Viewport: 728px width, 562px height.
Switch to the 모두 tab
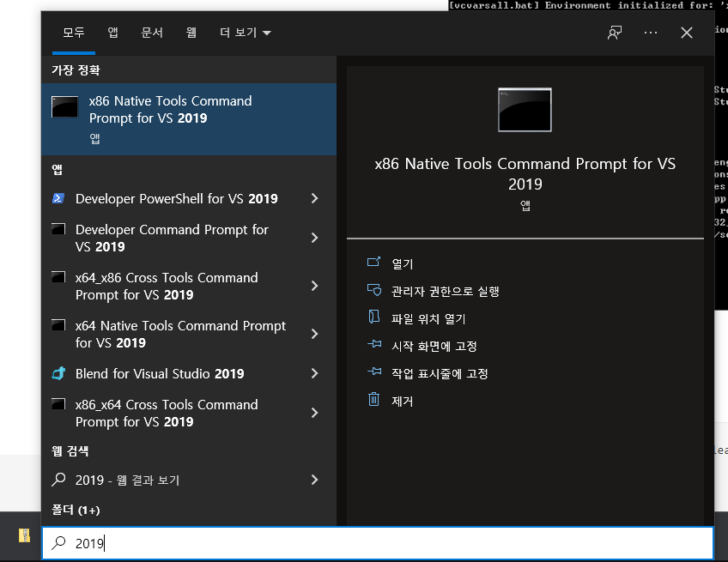(x=74, y=33)
